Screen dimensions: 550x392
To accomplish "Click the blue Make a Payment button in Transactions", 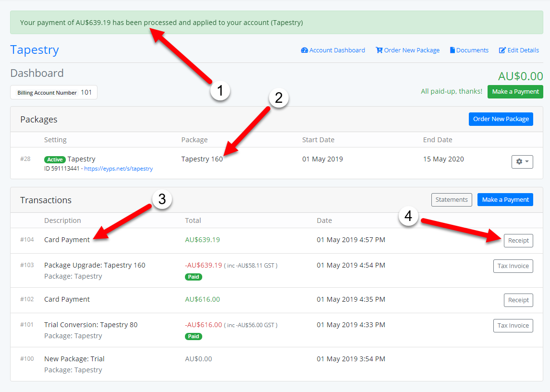I will [x=505, y=200].
